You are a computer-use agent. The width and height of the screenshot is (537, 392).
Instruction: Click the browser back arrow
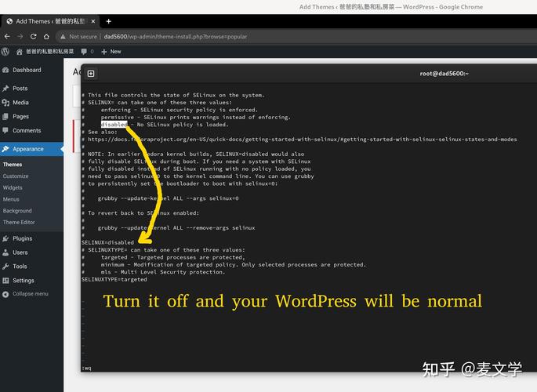tap(7, 36)
